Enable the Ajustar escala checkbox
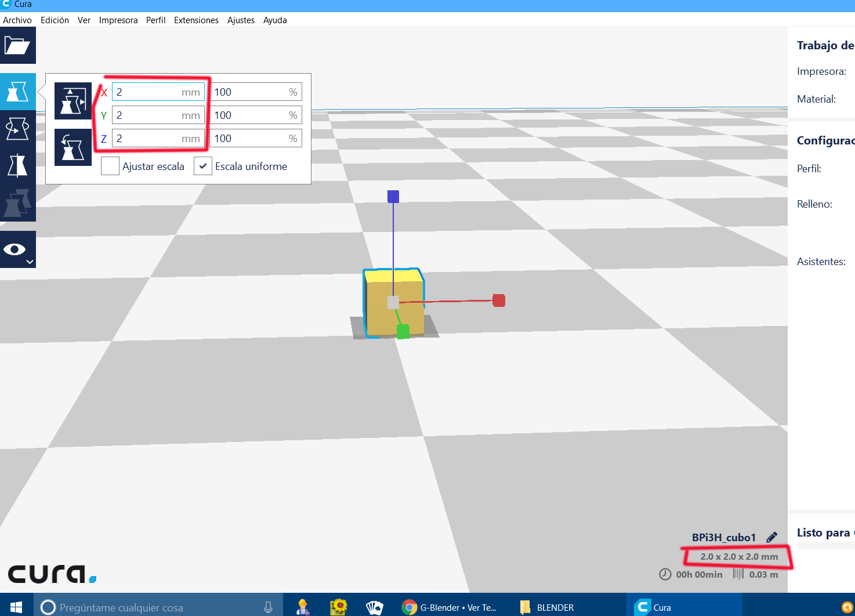 [110, 166]
